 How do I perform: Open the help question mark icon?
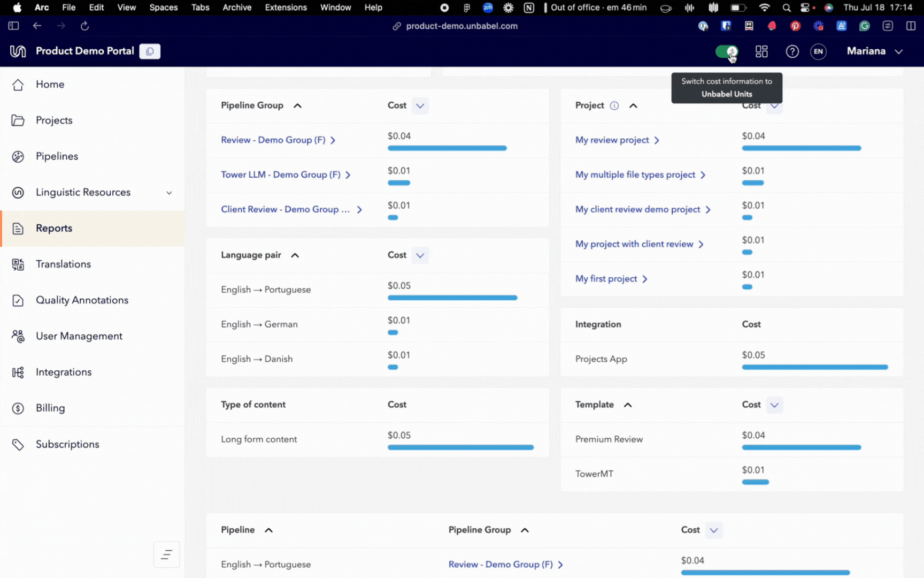[792, 51]
